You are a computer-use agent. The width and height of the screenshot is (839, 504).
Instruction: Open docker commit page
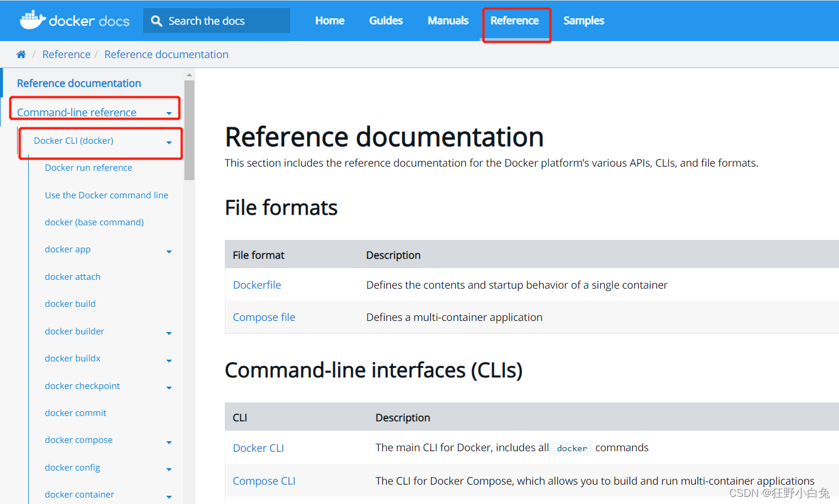point(76,413)
